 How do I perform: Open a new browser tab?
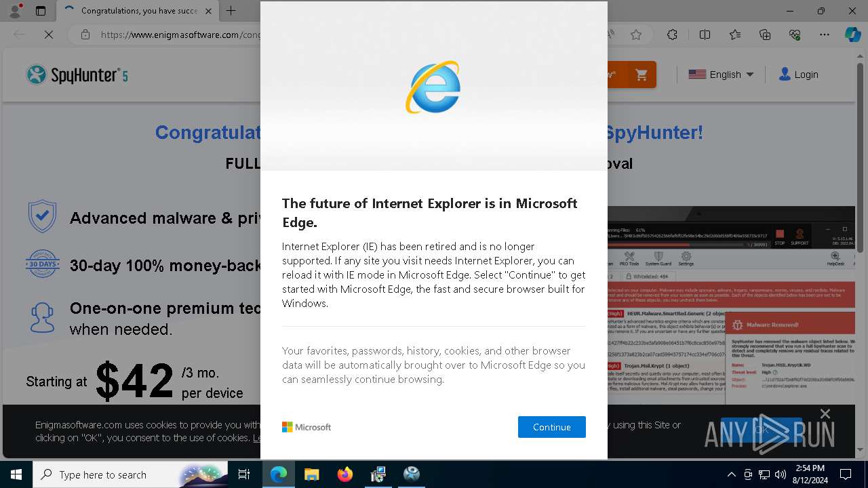[x=231, y=11]
